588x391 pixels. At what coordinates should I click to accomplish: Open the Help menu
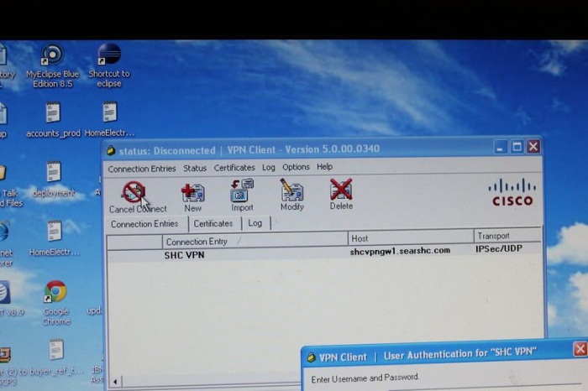coord(324,168)
